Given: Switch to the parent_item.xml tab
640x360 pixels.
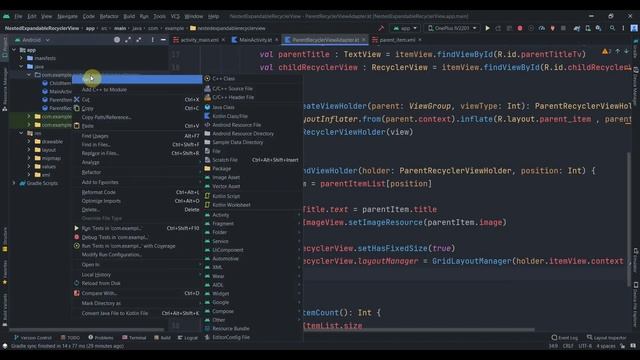Looking at the screenshot, I should click(397, 40).
